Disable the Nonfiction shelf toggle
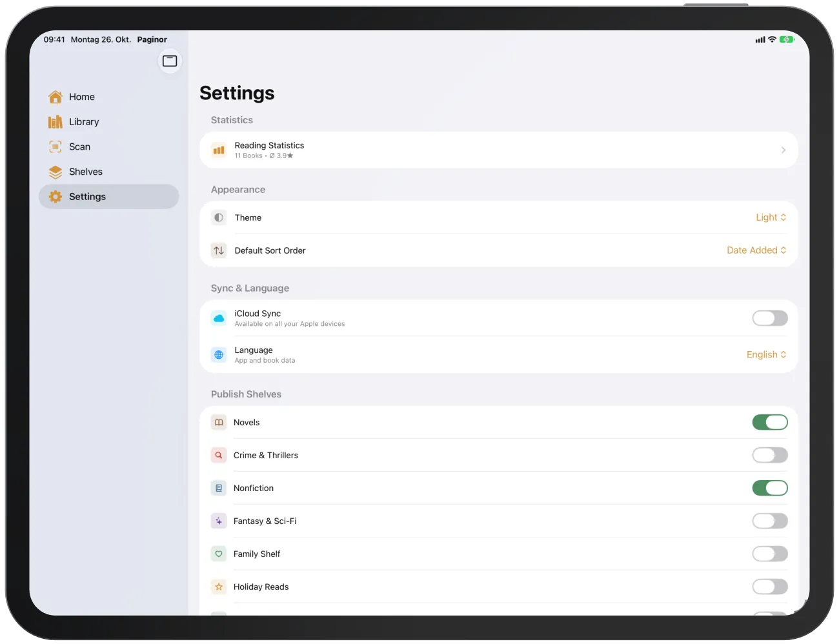The height and width of the screenshot is (644, 839). (x=770, y=488)
